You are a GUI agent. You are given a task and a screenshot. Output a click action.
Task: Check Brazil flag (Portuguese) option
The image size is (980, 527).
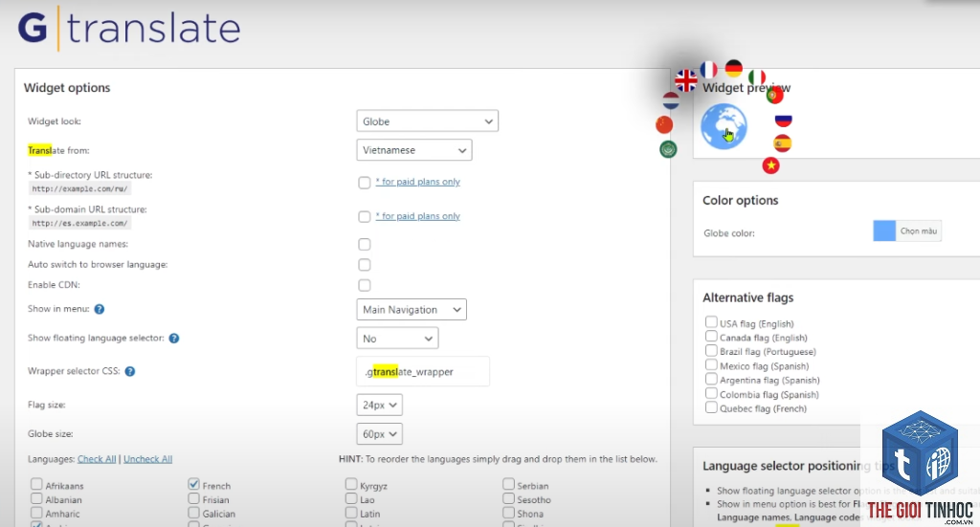(711, 350)
